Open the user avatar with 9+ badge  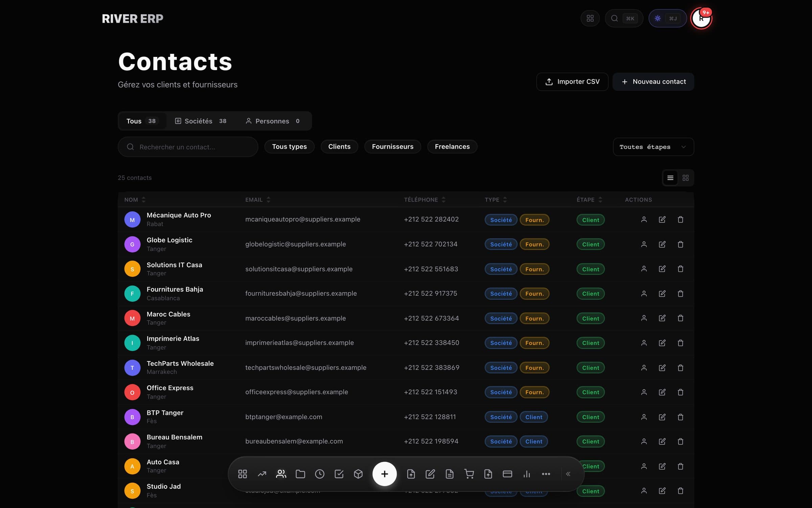[x=701, y=18]
